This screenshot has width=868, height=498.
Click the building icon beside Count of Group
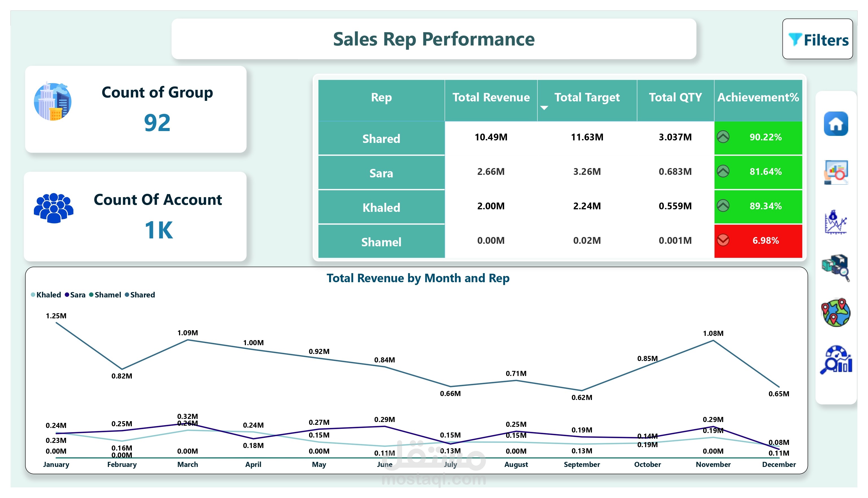pos(53,102)
